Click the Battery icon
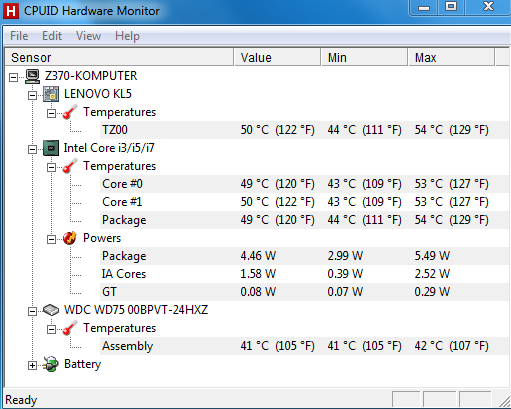Screen dimensions: 511x409 coord(51,364)
